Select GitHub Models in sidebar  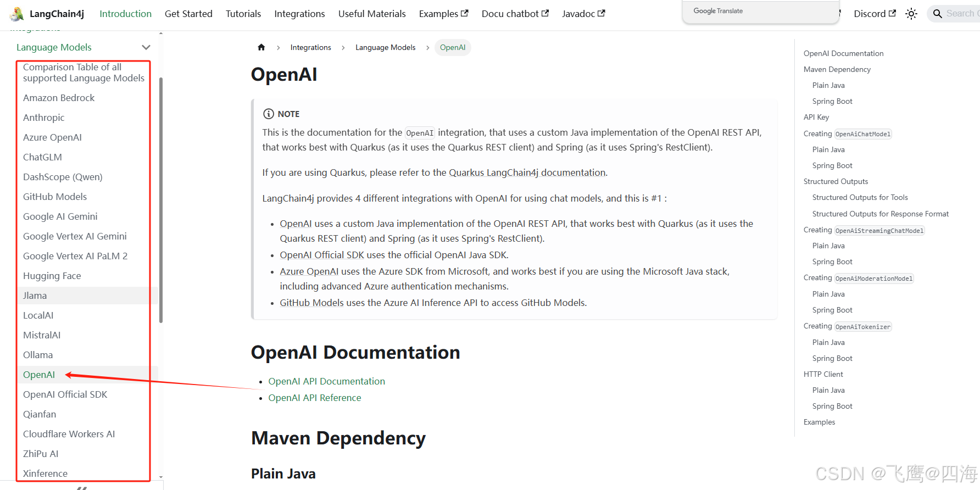[55, 197]
